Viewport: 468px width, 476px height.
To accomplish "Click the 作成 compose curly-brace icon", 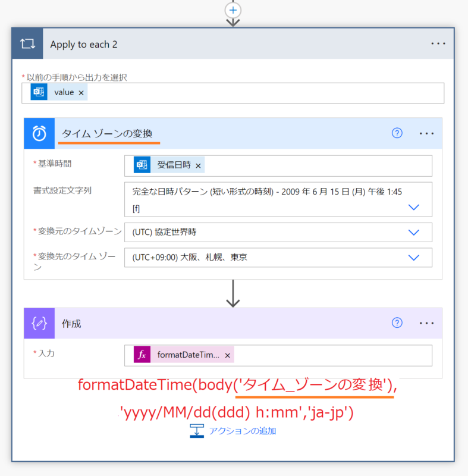I will click(x=39, y=324).
